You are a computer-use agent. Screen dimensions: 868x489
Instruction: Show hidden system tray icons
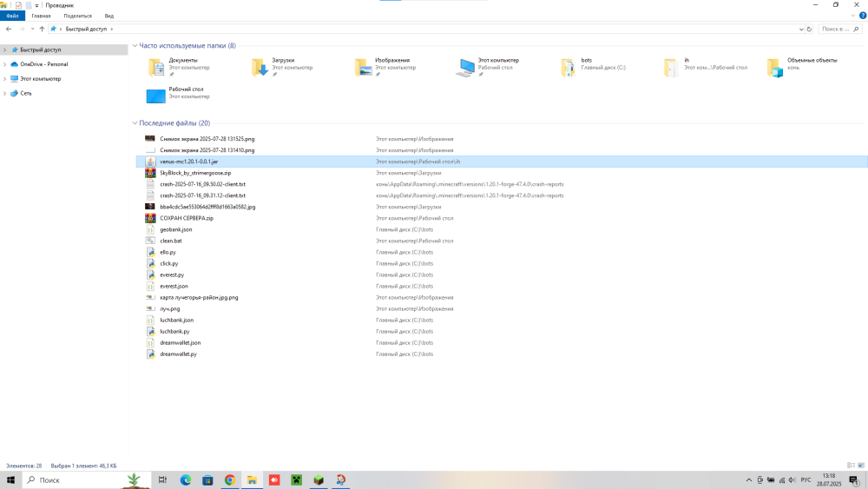(748, 480)
